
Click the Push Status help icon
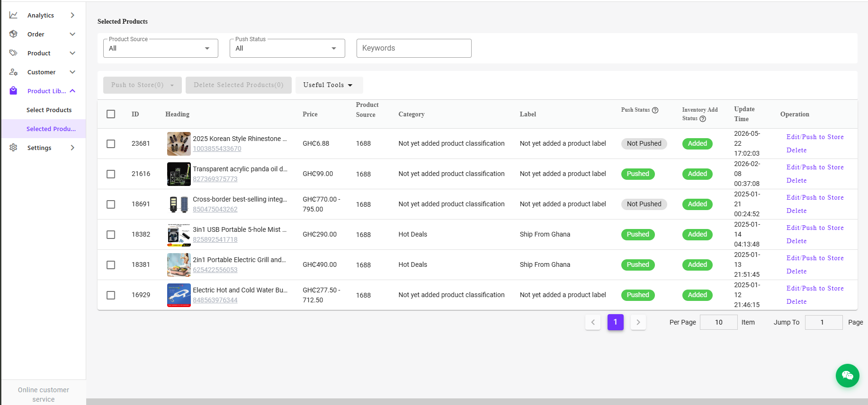pos(655,110)
